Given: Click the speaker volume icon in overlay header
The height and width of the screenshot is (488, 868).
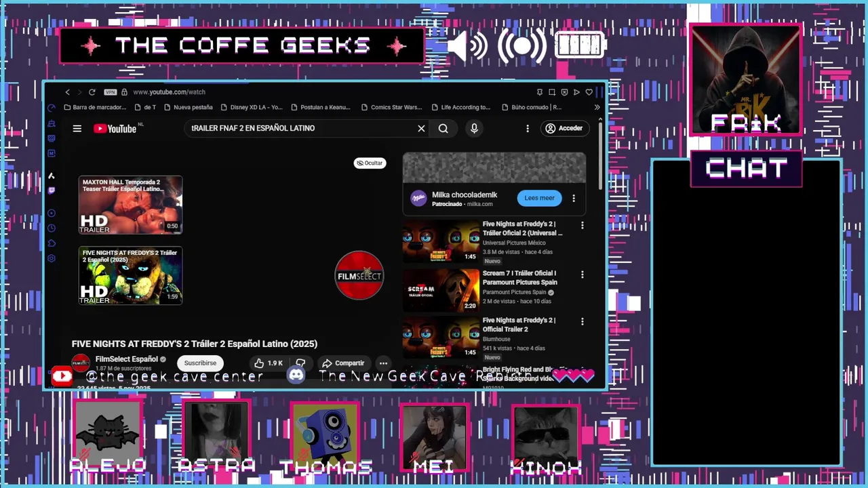Looking at the screenshot, I should tap(467, 46).
